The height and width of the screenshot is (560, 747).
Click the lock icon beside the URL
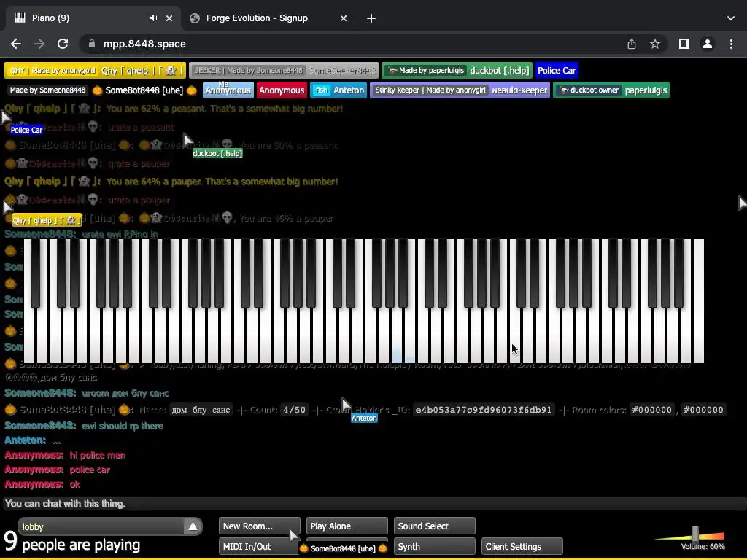[91, 44]
